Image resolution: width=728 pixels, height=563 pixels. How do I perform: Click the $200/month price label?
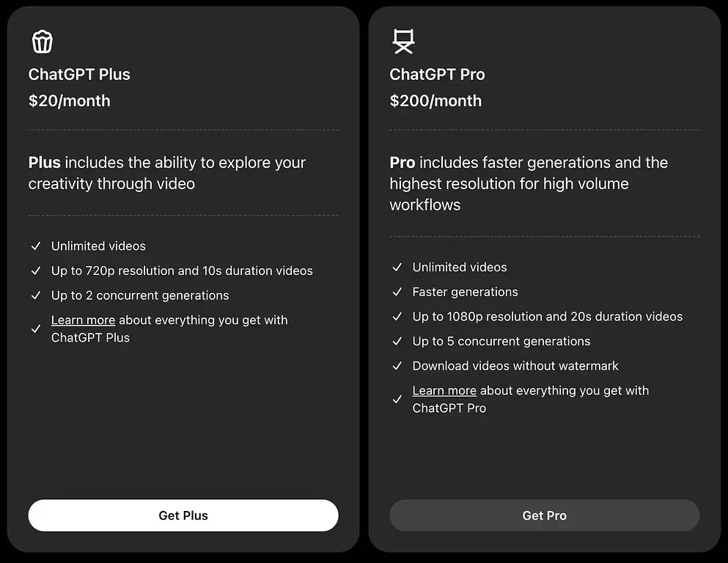pos(436,100)
